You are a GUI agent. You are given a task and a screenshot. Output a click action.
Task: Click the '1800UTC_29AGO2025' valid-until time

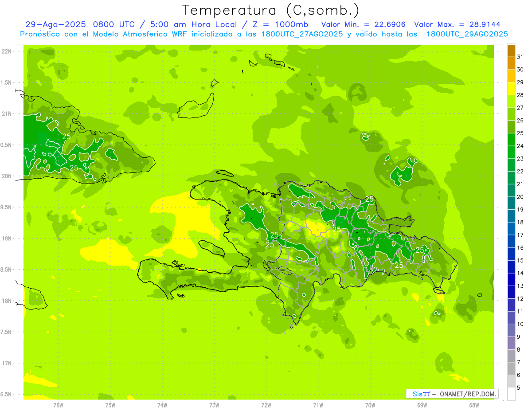(467, 34)
